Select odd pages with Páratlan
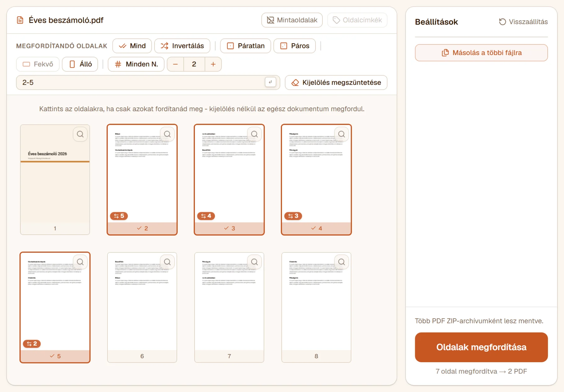The image size is (564, 392). pos(246,46)
